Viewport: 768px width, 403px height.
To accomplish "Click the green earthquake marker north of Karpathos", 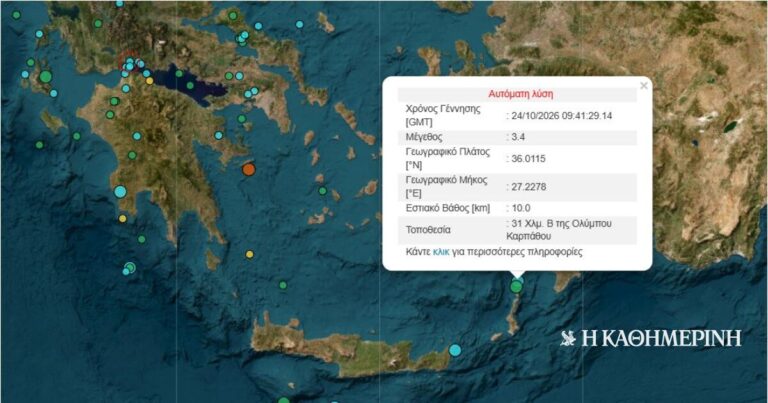I will (x=516, y=287).
